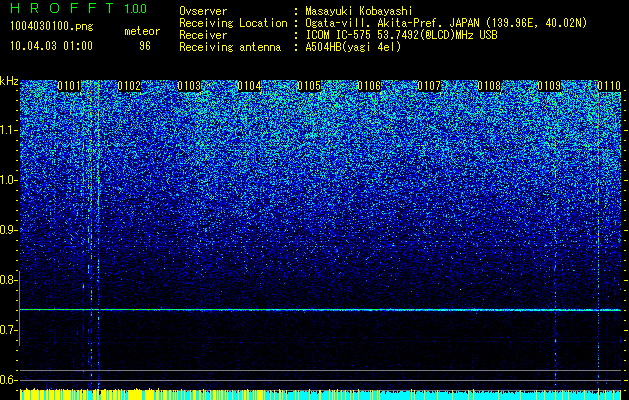This screenshot has width=629, height=400.
Task: Click the 1.1 kHz frequency axis label
Action: pyautogui.click(x=8, y=130)
